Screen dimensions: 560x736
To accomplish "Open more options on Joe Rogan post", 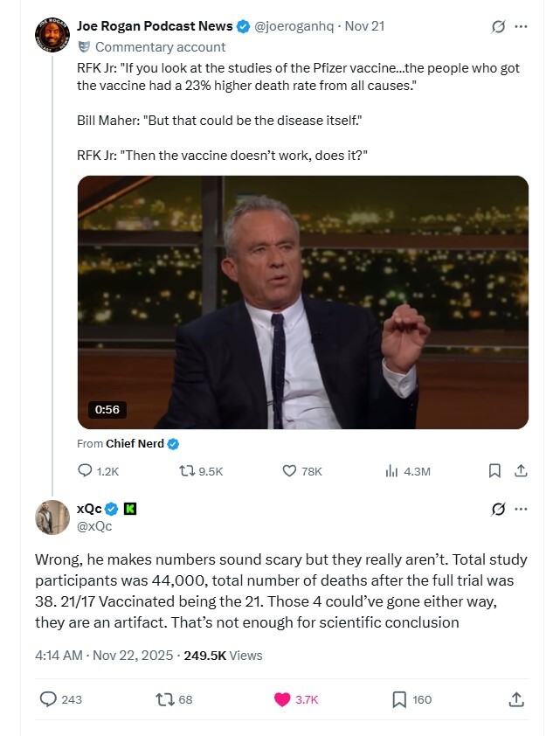I will (522, 26).
